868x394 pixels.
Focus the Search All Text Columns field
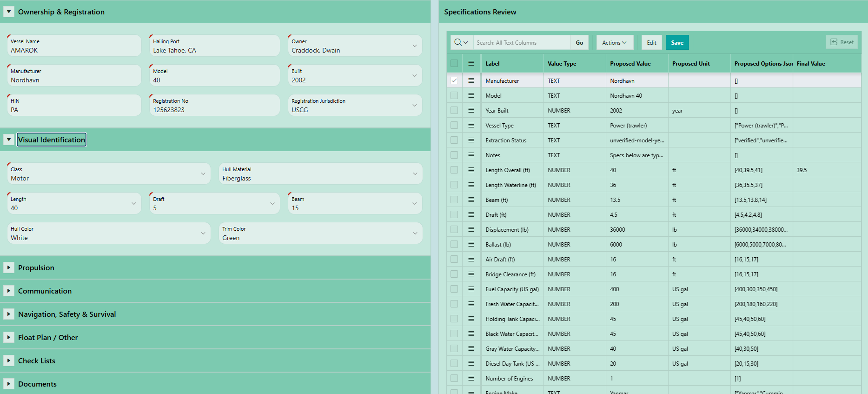(522, 42)
